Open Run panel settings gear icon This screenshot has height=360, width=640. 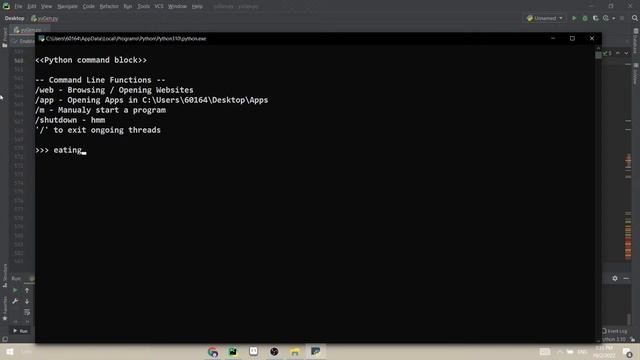pyautogui.click(x=615, y=278)
